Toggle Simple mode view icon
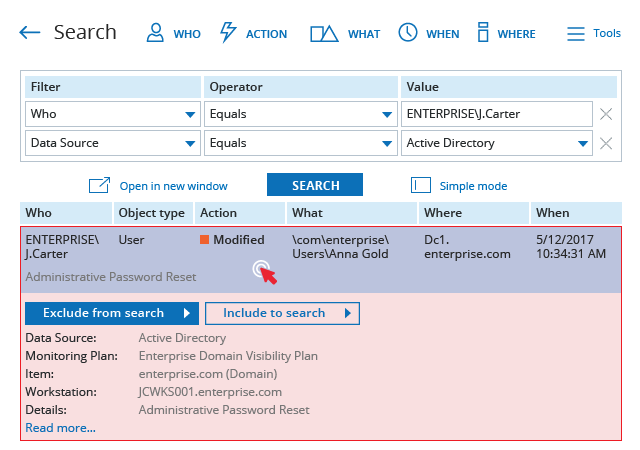The height and width of the screenshot is (450, 640). click(421, 185)
